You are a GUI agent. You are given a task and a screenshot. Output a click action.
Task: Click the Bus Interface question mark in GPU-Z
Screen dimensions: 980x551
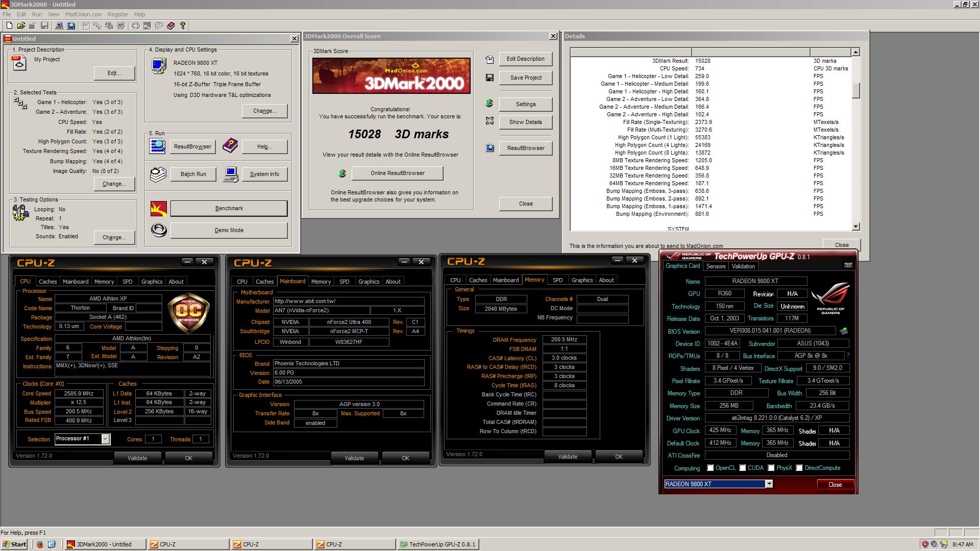[x=848, y=356]
